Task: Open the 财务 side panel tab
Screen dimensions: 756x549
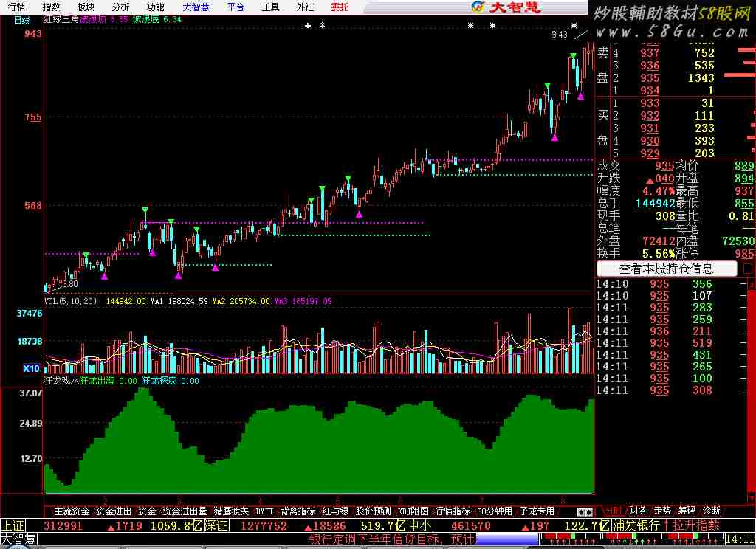Action: [637, 510]
